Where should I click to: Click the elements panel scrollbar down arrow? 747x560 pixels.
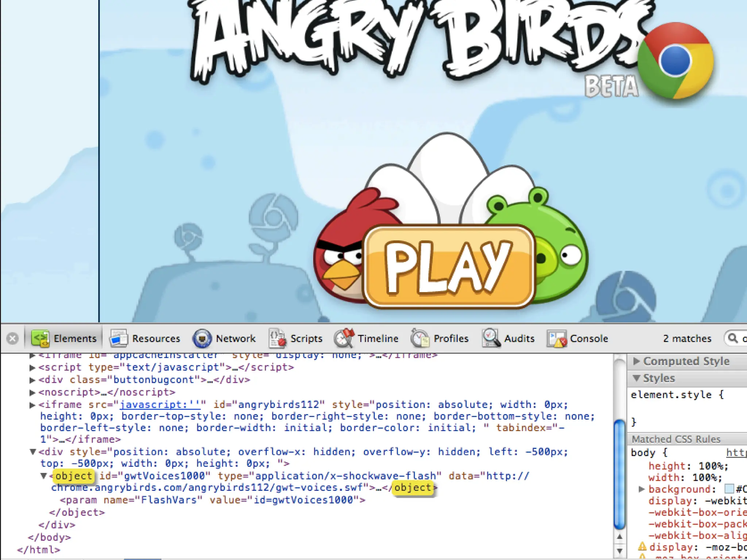point(619,551)
